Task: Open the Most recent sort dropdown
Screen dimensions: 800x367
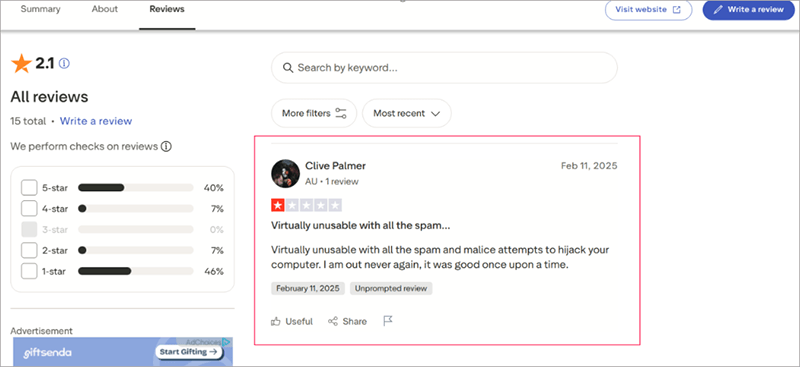Action: pos(407,113)
